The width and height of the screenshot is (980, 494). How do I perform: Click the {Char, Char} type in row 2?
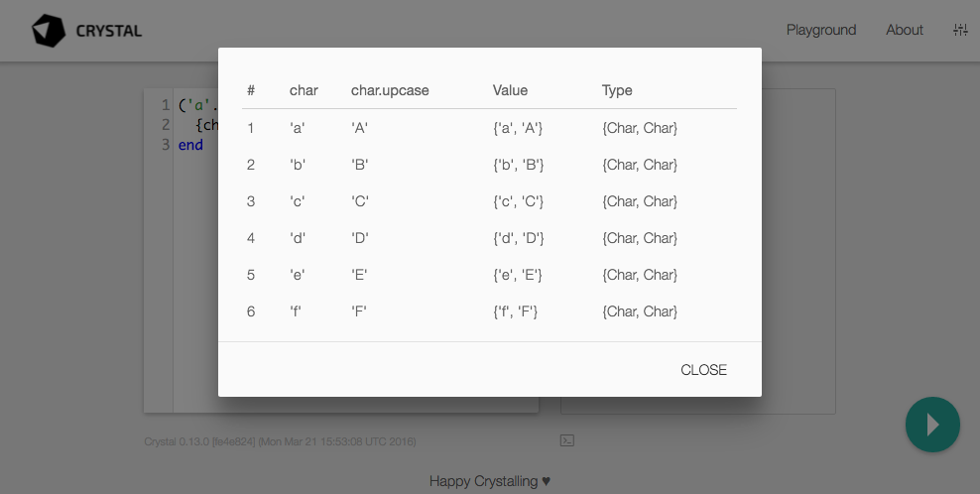tap(640, 165)
